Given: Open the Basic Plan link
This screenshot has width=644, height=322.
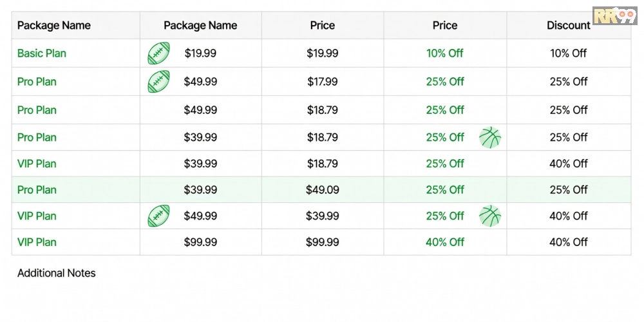Looking at the screenshot, I should click(x=41, y=53).
